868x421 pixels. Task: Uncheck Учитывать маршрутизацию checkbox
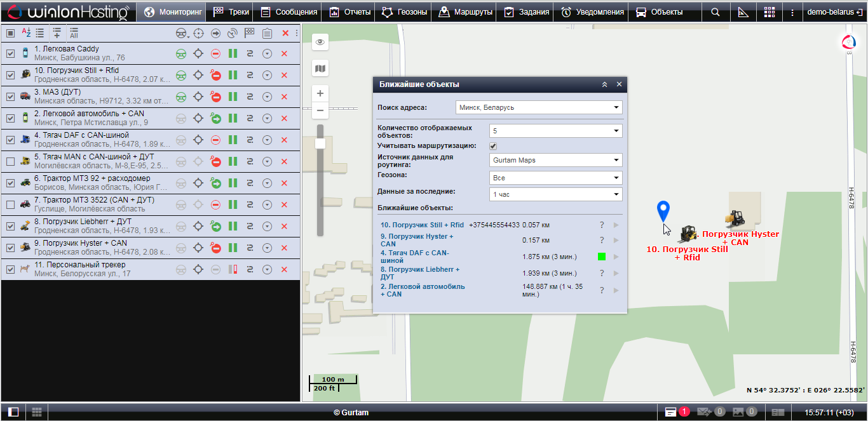(493, 146)
